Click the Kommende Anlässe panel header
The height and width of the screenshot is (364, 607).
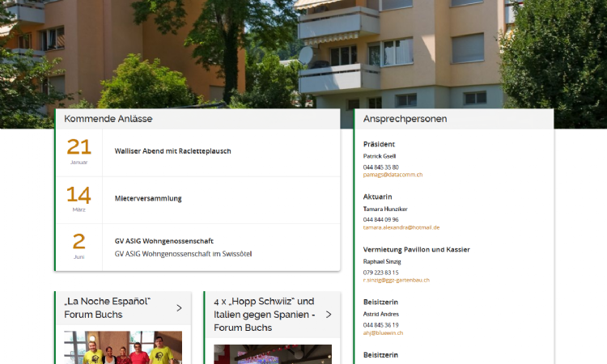coord(197,119)
